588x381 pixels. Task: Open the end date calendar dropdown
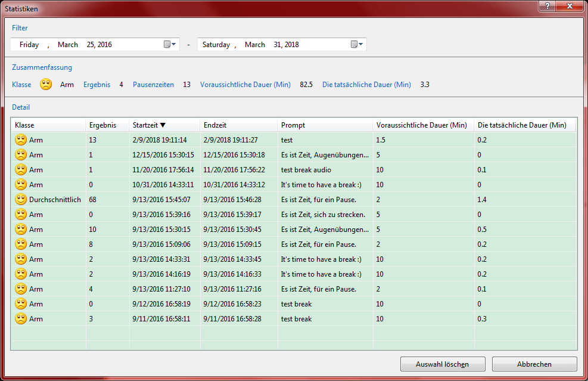coord(357,44)
